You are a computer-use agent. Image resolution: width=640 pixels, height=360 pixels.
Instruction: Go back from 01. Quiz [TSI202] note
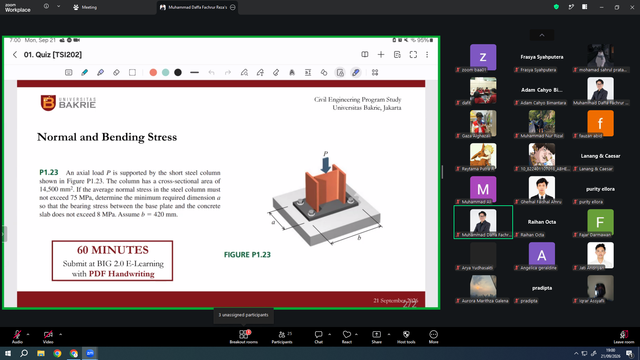pyautogui.click(x=15, y=55)
